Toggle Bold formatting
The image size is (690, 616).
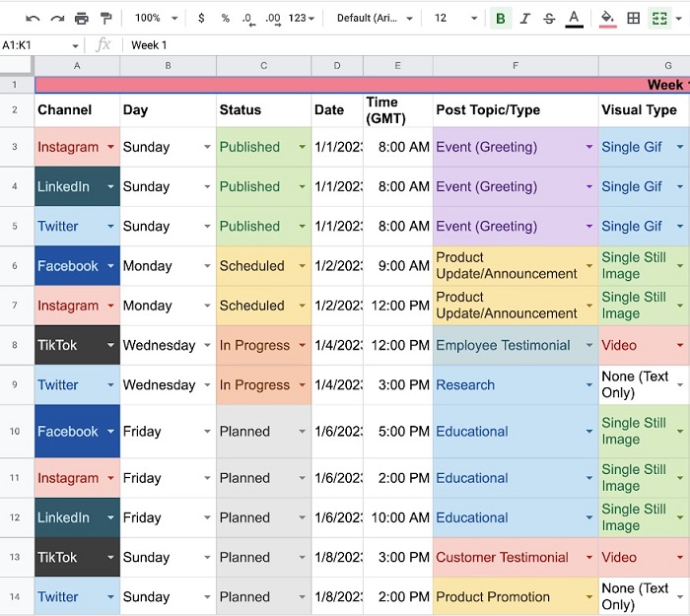(x=501, y=19)
